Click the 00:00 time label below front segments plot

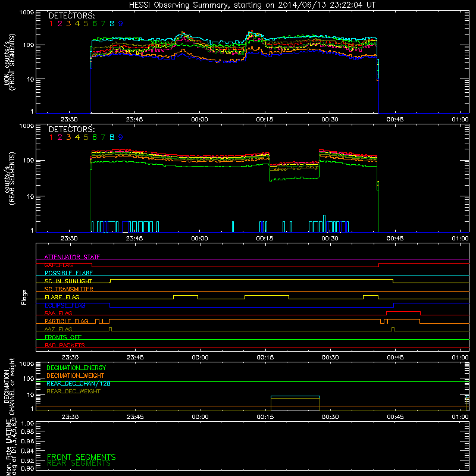(x=199, y=120)
